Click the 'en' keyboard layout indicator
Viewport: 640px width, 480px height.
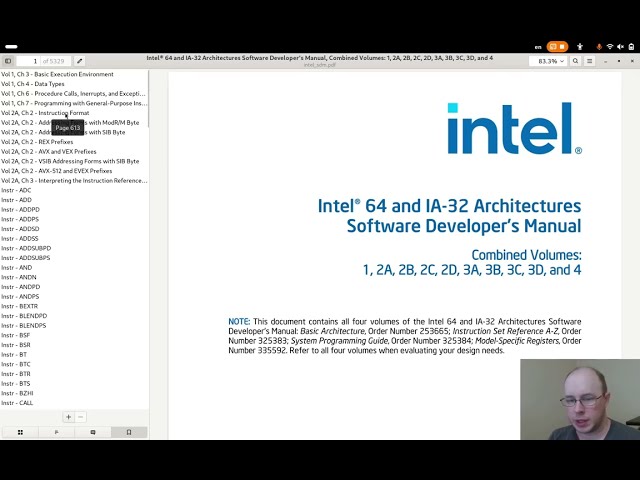(x=538, y=47)
